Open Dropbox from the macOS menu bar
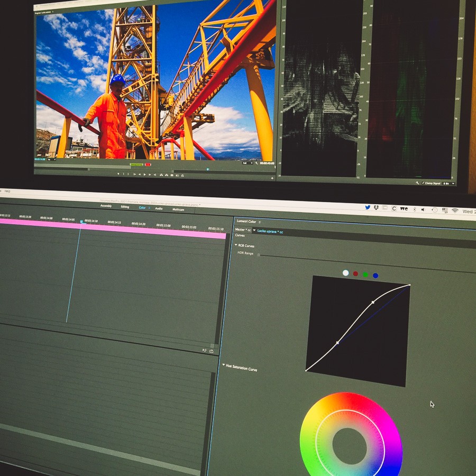The height and width of the screenshot is (476, 476). pos(376,207)
